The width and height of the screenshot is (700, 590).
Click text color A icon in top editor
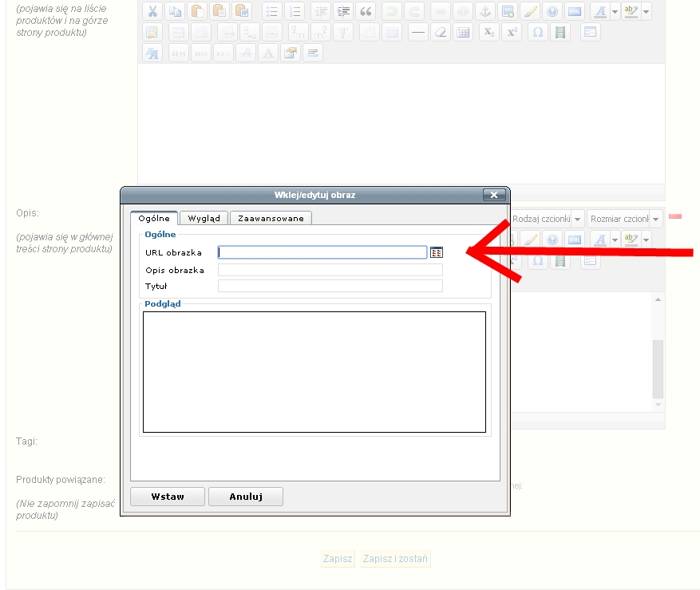click(600, 11)
